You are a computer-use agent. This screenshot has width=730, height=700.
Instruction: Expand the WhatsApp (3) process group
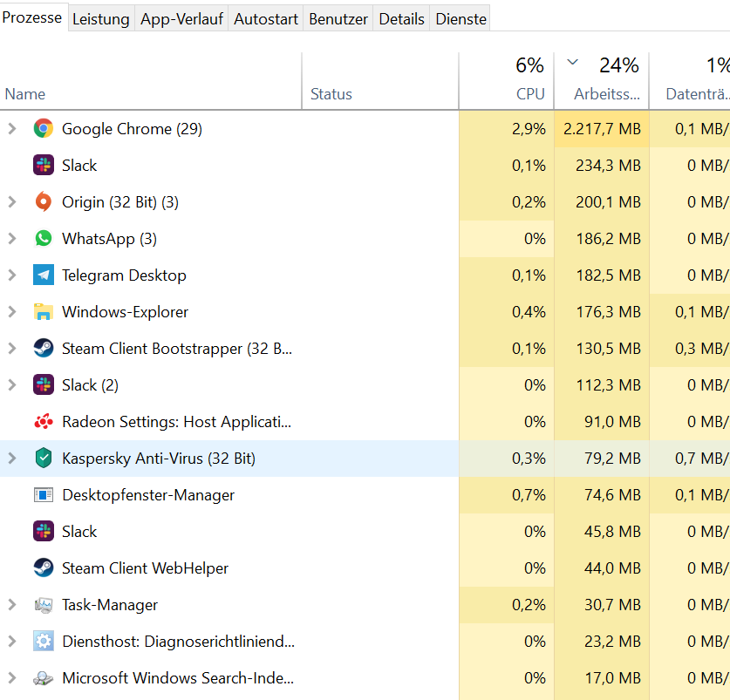click(12, 238)
